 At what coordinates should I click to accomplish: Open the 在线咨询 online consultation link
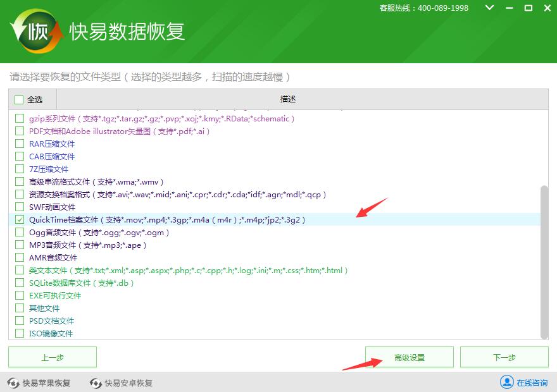(x=532, y=383)
